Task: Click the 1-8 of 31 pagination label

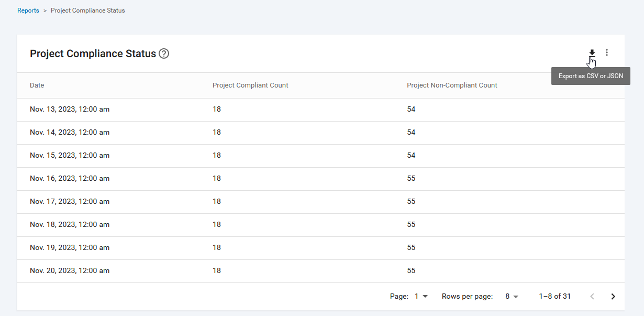Action: point(554,296)
